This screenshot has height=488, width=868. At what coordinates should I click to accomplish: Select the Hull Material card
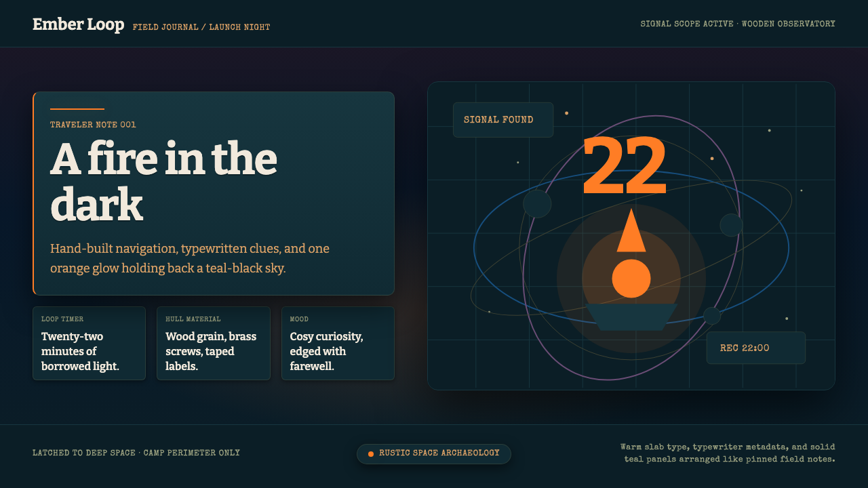coord(214,344)
